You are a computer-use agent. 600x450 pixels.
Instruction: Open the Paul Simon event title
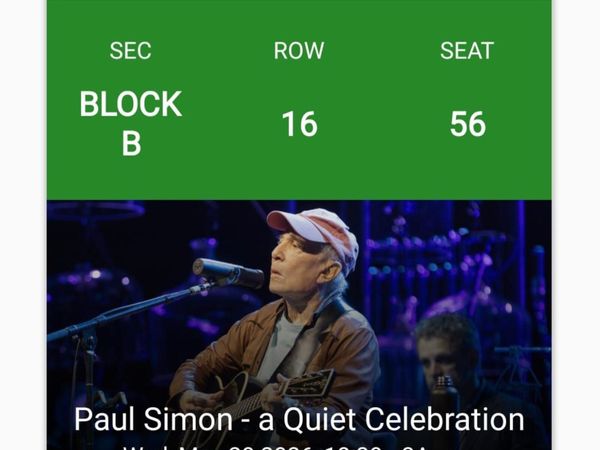[x=299, y=419]
